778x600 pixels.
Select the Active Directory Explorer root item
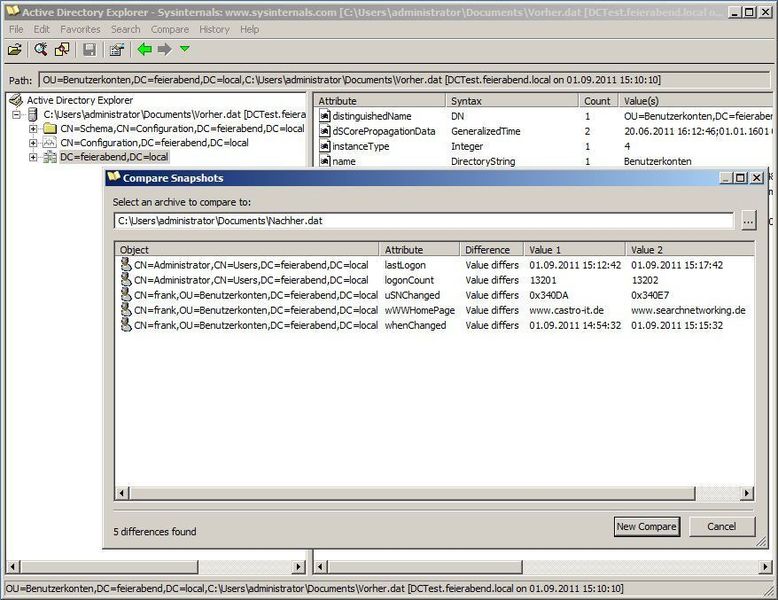(x=80, y=100)
